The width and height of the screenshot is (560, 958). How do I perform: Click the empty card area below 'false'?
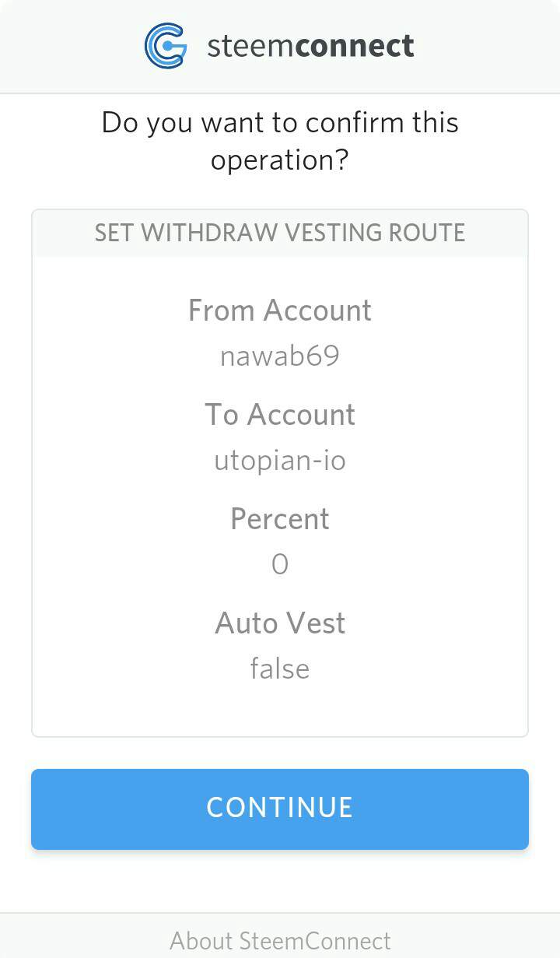pyautogui.click(x=280, y=710)
